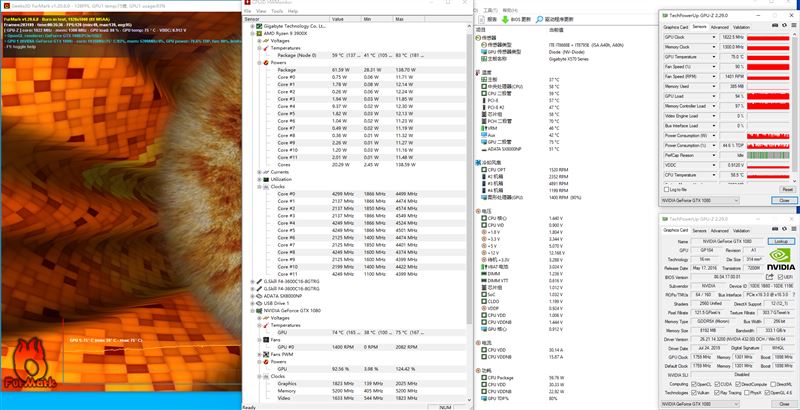This screenshot has height=410, width=800.
Task: Open the GPU selector dropdown in GPU-Z Graphics Card window
Action: click(x=700, y=404)
